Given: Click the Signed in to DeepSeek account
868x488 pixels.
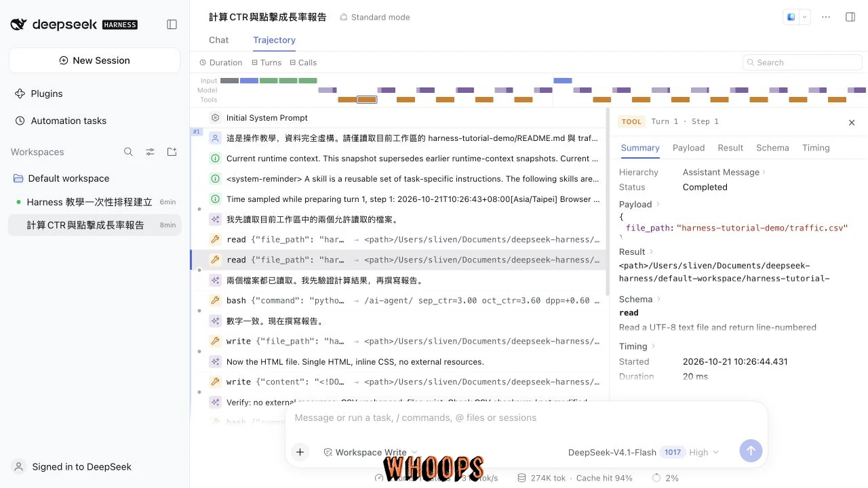Looking at the screenshot, I should point(73,466).
